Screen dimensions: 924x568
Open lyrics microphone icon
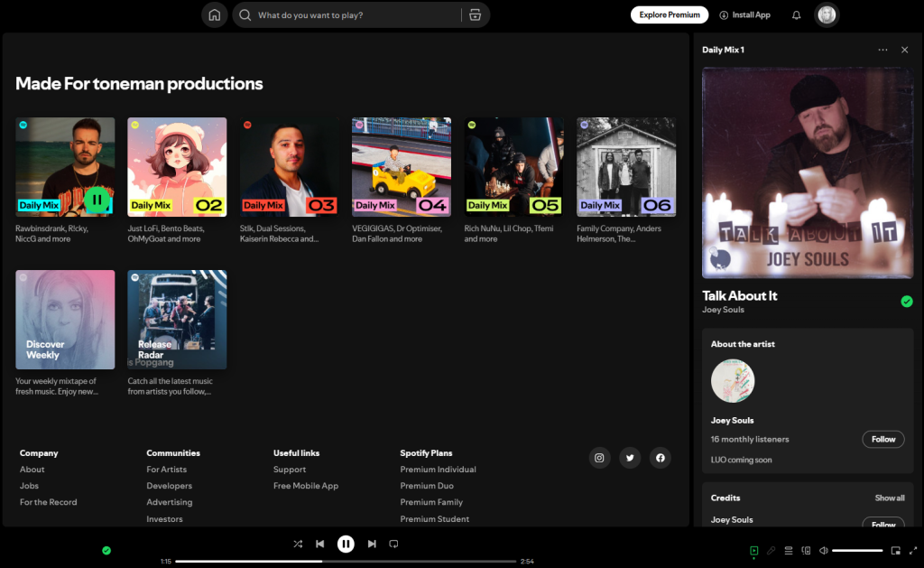pos(771,550)
